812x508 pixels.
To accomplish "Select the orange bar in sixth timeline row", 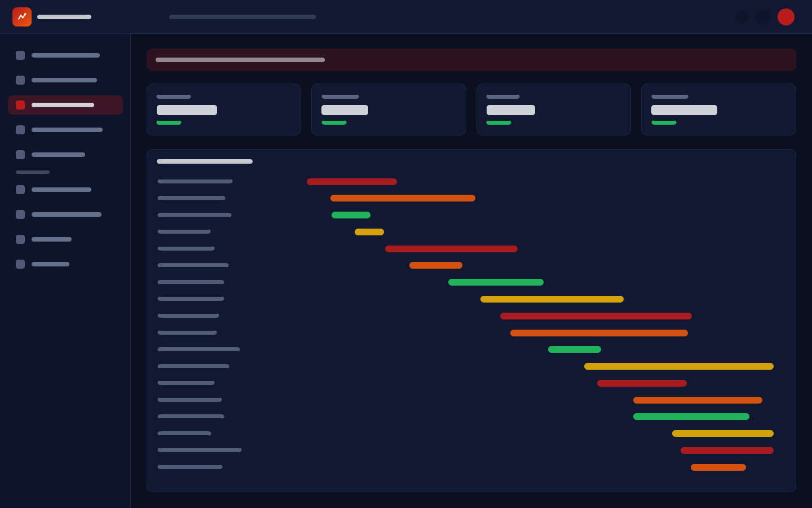I will [x=436, y=265].
